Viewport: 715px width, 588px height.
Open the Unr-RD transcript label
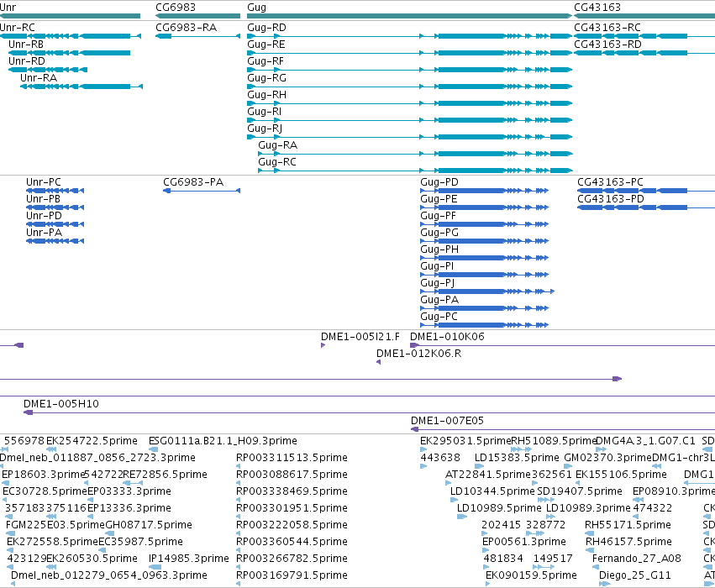(x=27, y=61)
